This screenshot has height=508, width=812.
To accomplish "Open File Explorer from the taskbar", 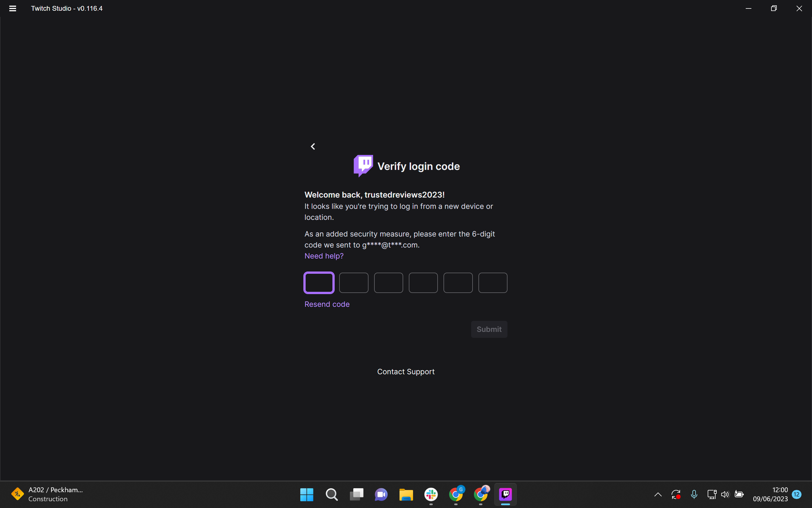I will pyautogui.click(x=406, y=494).
